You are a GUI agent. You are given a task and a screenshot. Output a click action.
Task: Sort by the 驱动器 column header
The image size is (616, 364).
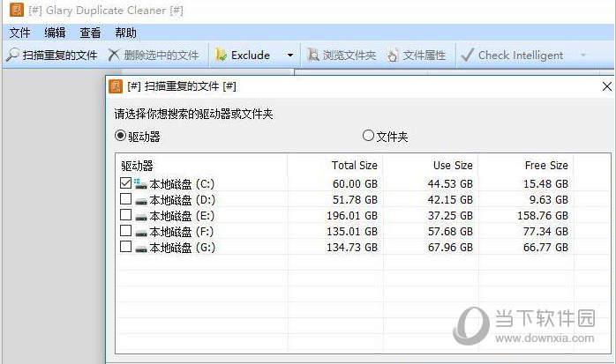pyautogui.click(x=137, y=166)
